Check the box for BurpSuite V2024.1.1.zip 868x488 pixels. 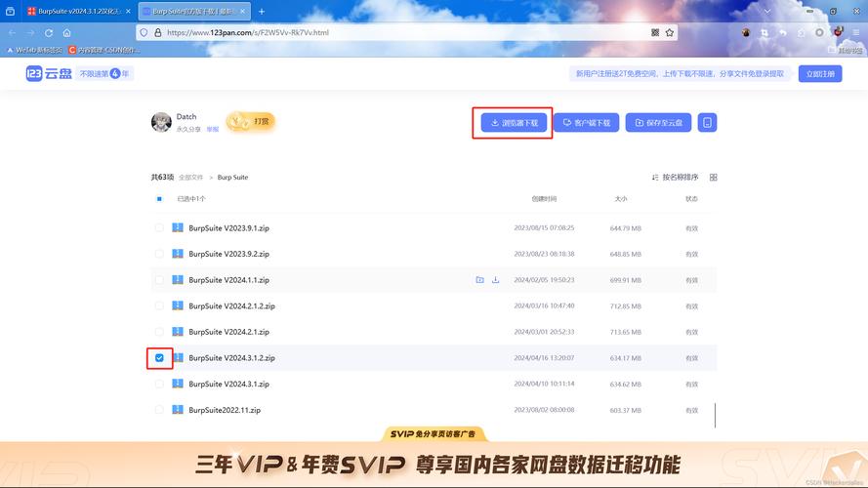click(x=159, y=280)
